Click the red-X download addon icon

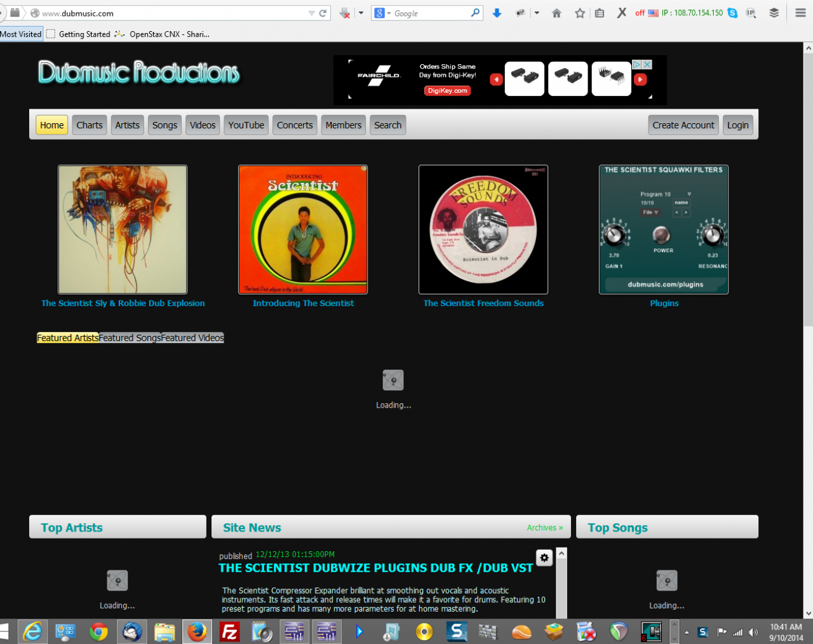[345, 13]
